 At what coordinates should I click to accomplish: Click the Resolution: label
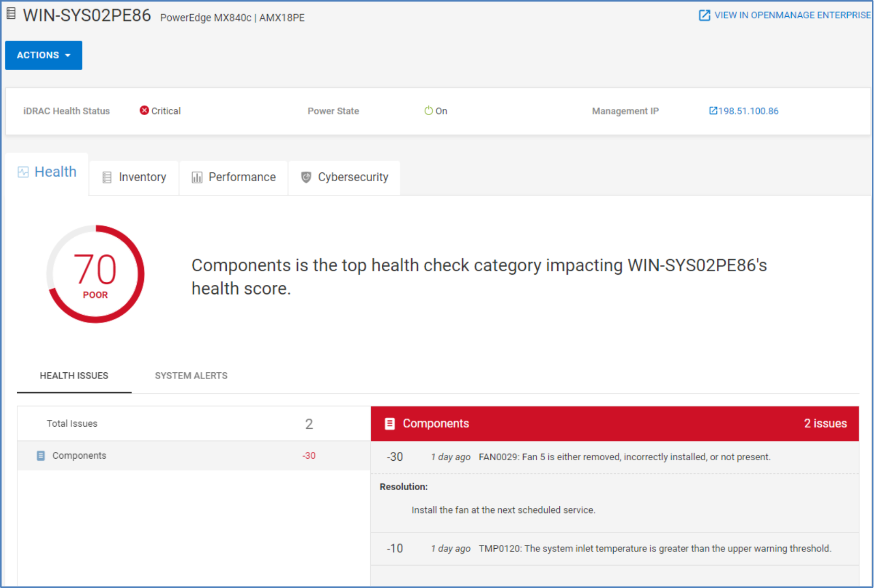tap(404, 487)
